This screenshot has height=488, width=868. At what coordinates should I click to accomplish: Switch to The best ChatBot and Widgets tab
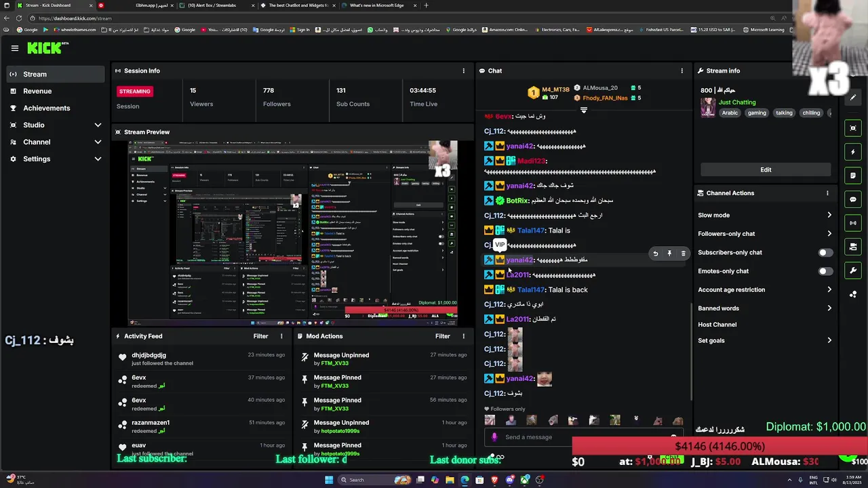pos(297,5)
